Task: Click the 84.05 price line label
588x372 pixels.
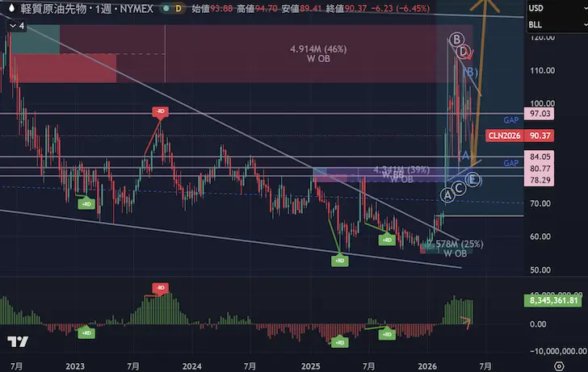Action: click(540, 157)
